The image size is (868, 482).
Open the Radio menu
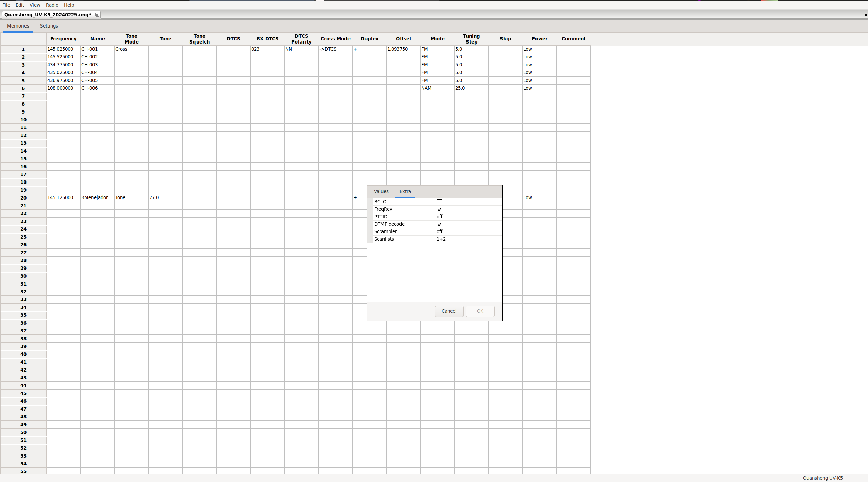(x=52, y=5)
